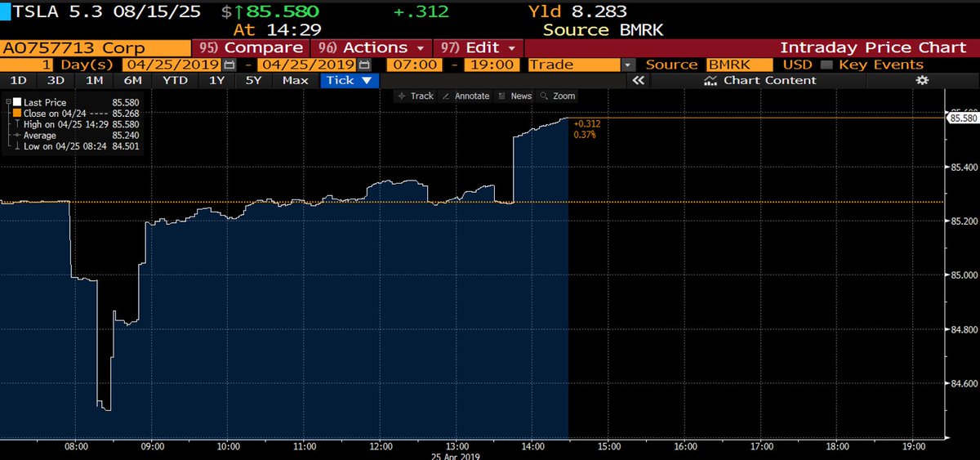
Task: Select the Max range tab
Action: 296,80
